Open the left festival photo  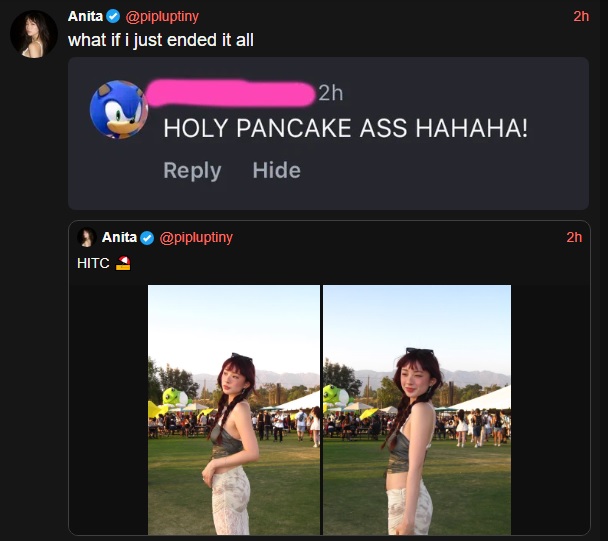point(234,410)
